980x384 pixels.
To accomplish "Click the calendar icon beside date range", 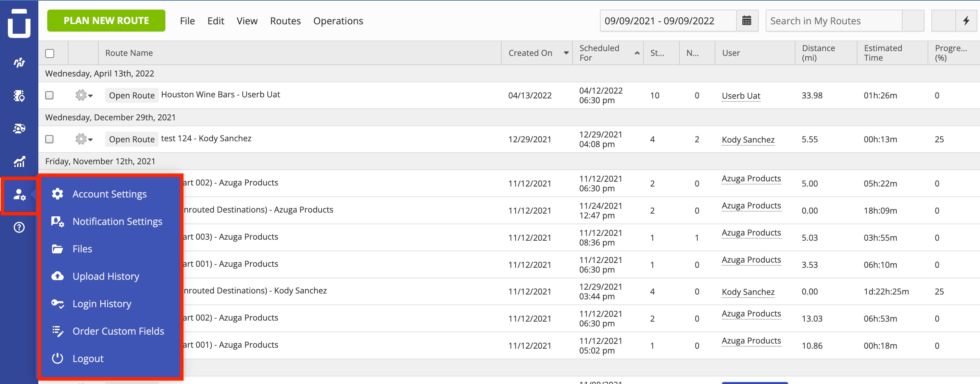I will pos(746,21).
